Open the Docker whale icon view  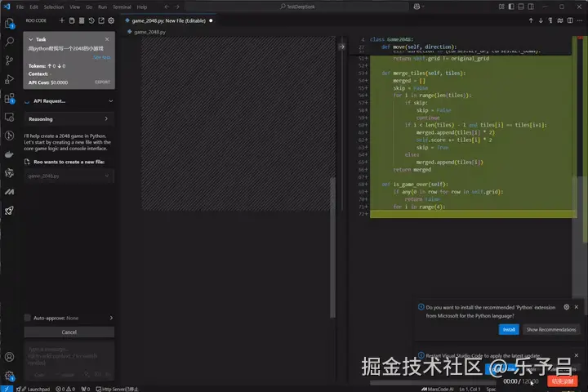tap(9, 154)
